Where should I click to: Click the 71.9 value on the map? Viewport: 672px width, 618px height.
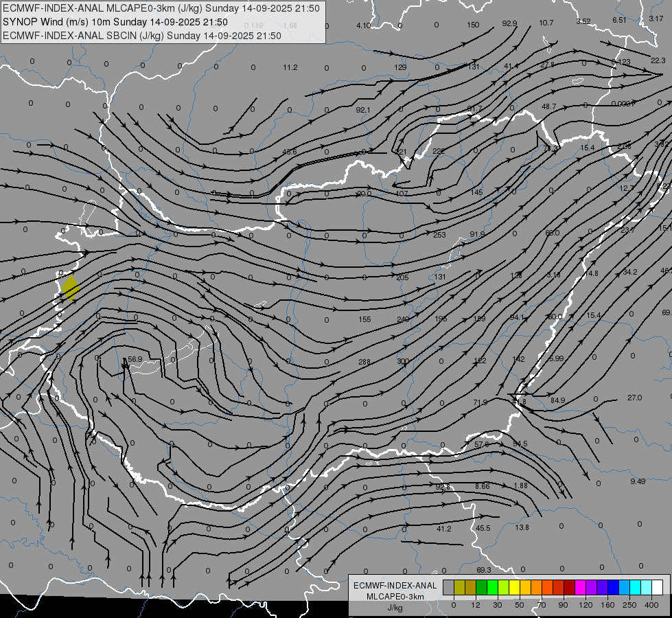click(x=480, y=402)
